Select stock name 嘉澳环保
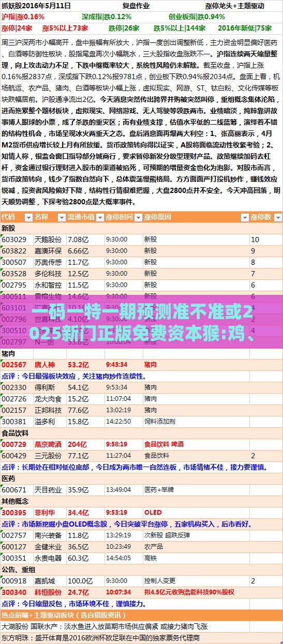This screenshot has width=283, height=644. pyautogui.click(x=48, y=250)
